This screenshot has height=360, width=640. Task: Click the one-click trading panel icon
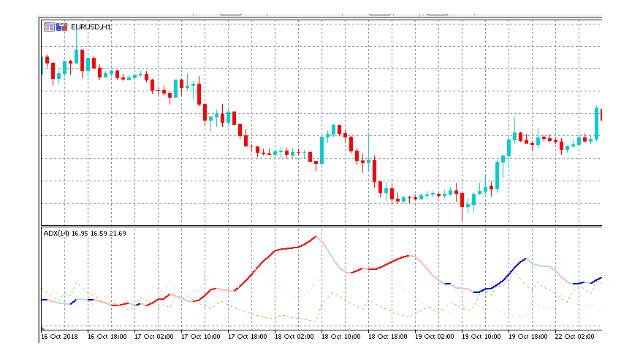[49, 27]
